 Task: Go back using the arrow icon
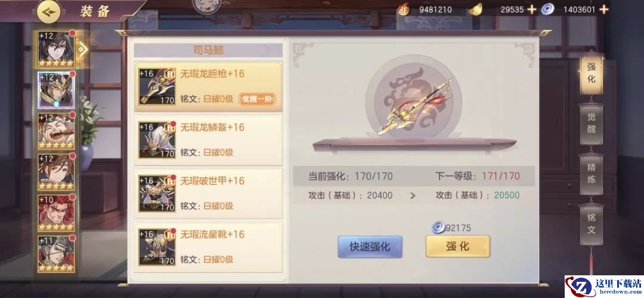click(49, 12)
